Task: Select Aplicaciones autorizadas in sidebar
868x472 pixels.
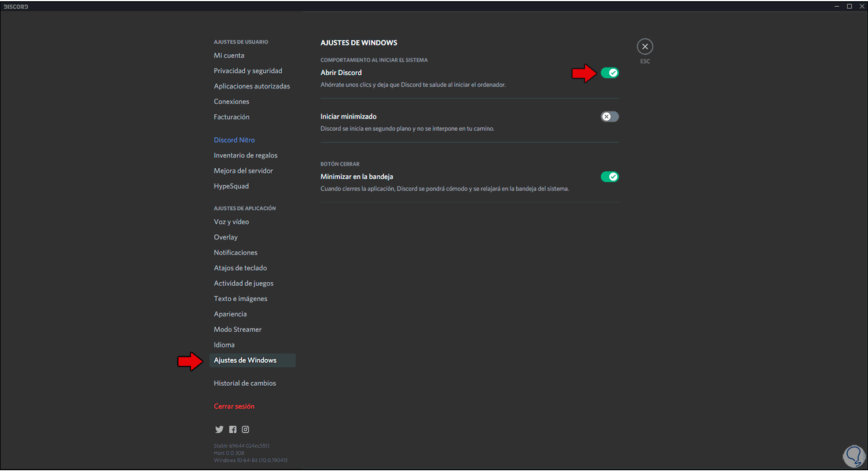Action: pos(252,86)
